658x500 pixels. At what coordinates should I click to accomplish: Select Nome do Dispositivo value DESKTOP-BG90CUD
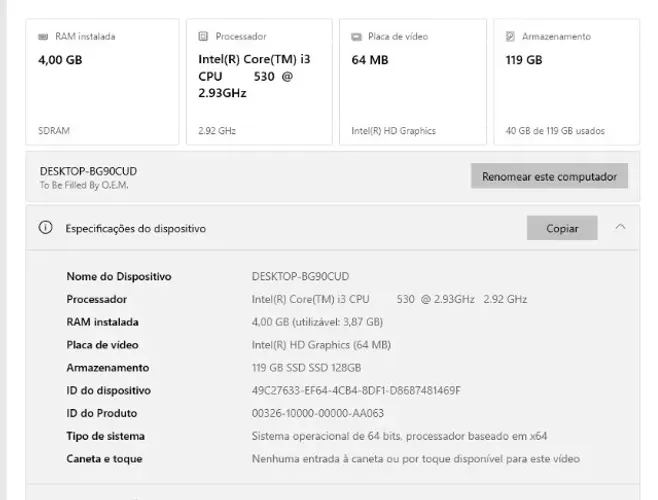tap(300, 276)
